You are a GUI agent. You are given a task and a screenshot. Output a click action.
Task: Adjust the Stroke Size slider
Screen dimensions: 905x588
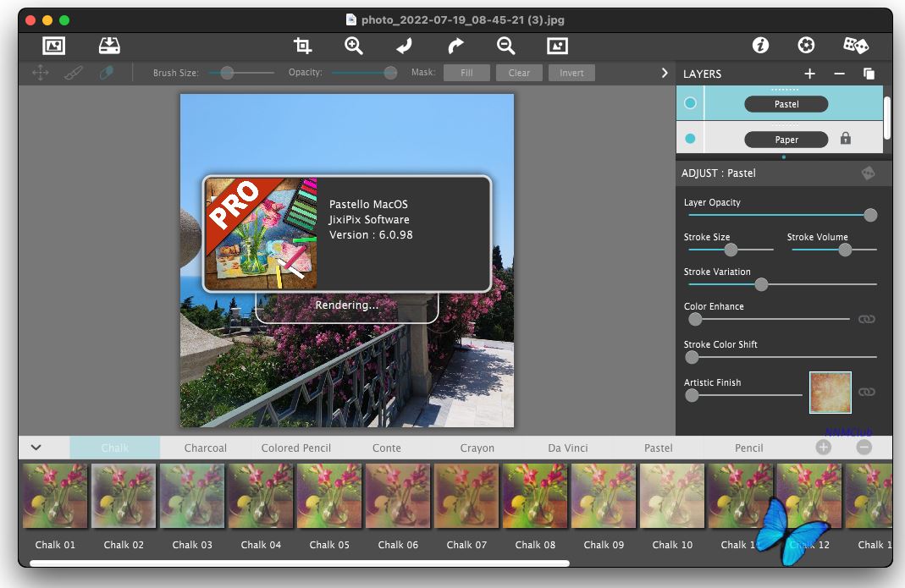point(731,250)
